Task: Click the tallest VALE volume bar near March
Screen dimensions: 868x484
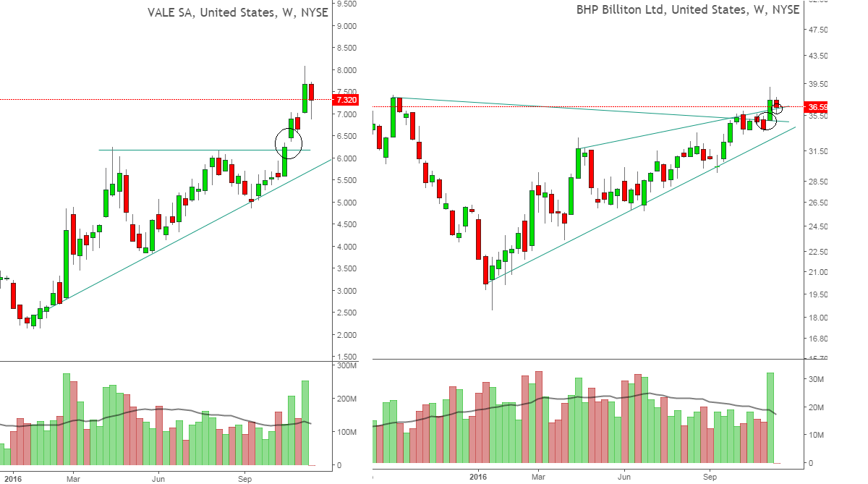Action: (67, 418)
